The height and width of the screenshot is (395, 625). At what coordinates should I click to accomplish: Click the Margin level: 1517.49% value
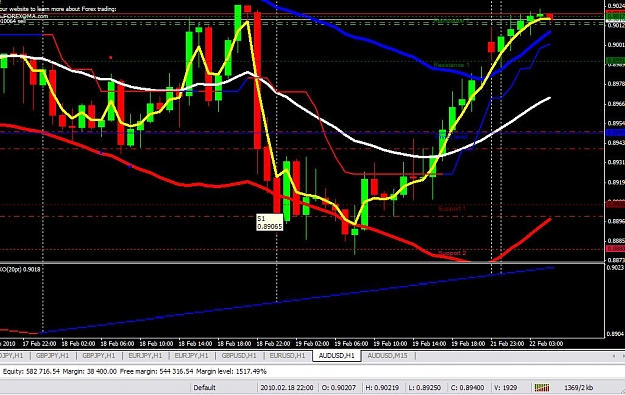click(x=231, y=371)
